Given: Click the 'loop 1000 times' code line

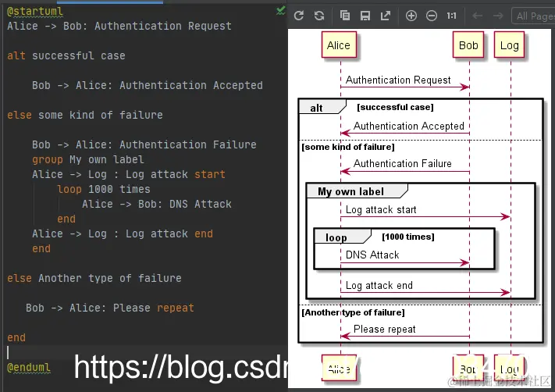Looking at the screenshot, I should (104, 189).
